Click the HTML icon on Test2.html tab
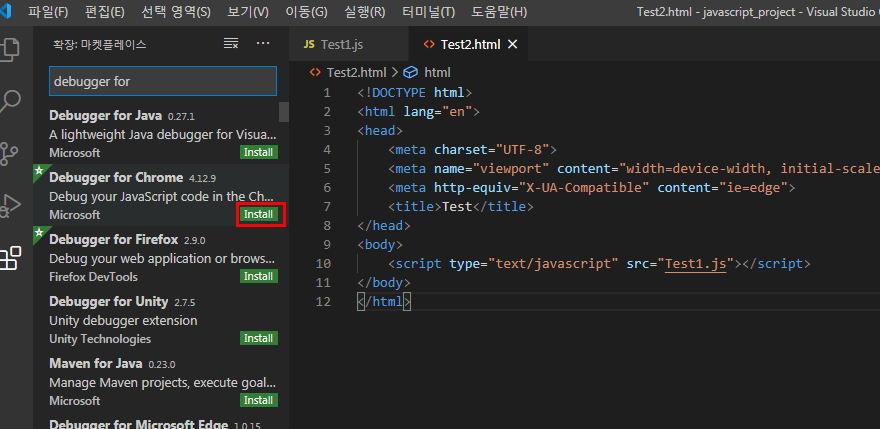 (429, 44)
